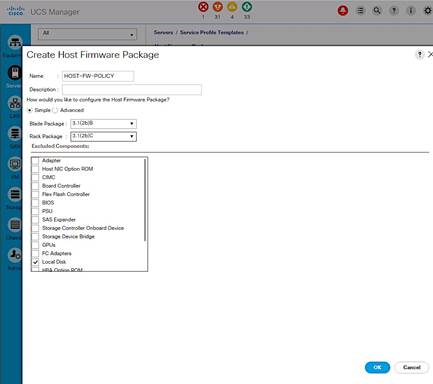433x384 pixels.
Task: Click the Cancel button
Action: click(x=412, y=367)
